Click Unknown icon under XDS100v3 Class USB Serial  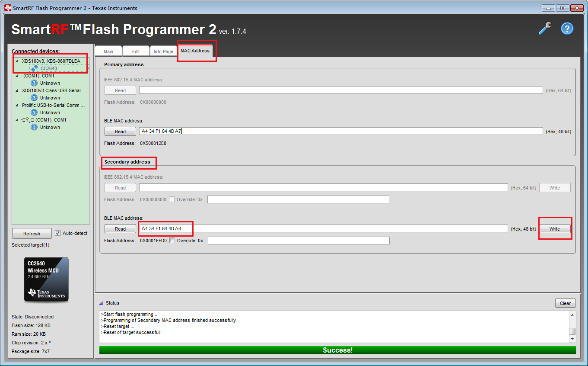[x=35, y=98]
